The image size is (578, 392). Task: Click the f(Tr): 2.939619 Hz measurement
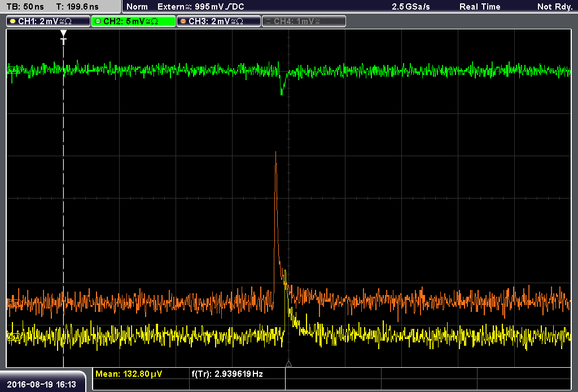(227, 374)
